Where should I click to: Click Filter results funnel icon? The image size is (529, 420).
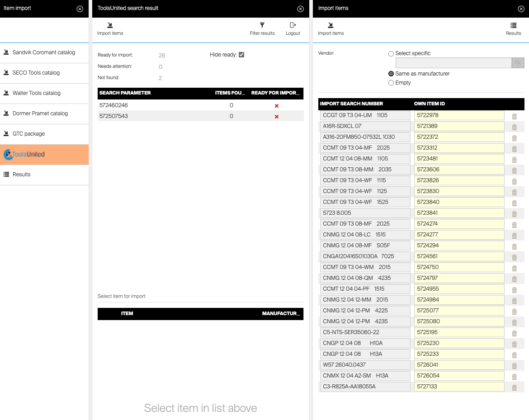click(x=262, y=25)
